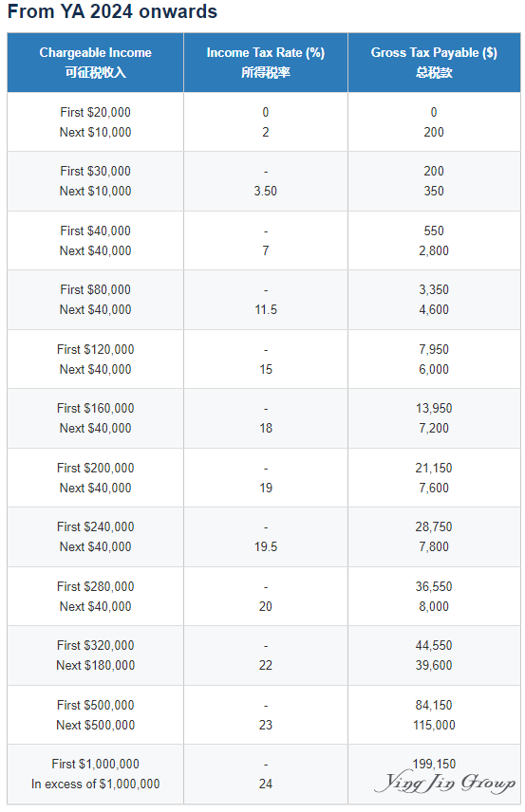Click the 11.5 tax rate value
This screenshot has height=812, width=525.
tap(266, 309)
